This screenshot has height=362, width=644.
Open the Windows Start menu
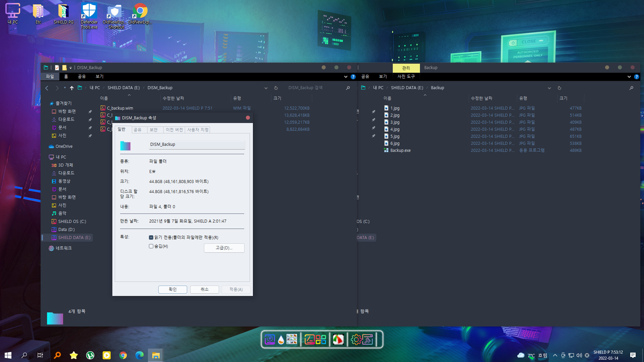8,355
